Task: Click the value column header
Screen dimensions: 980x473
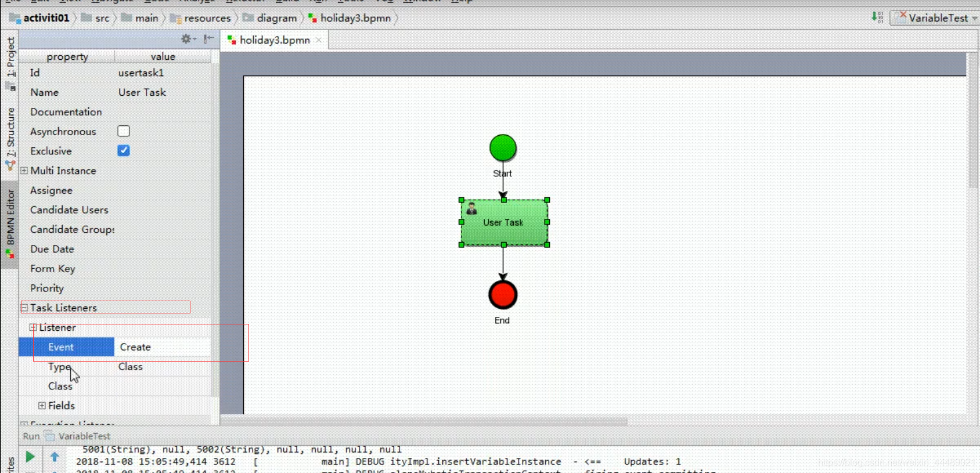Action: pos(163,56)
